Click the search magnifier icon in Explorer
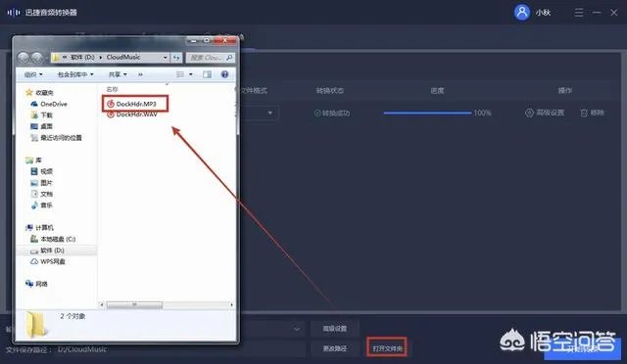Image resolution: width=627 pixels, height=364 pixels. point(229,58)
